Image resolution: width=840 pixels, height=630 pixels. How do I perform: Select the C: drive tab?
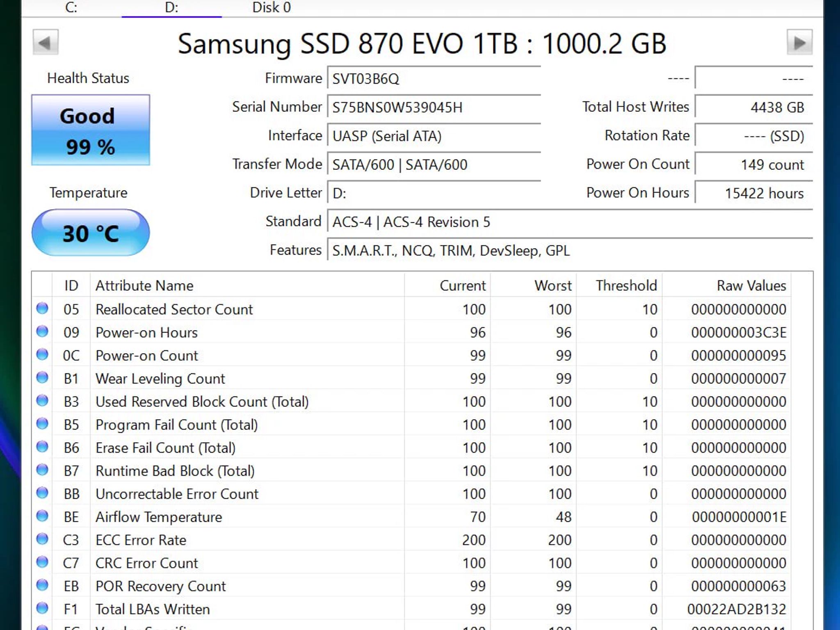(71, 8)
